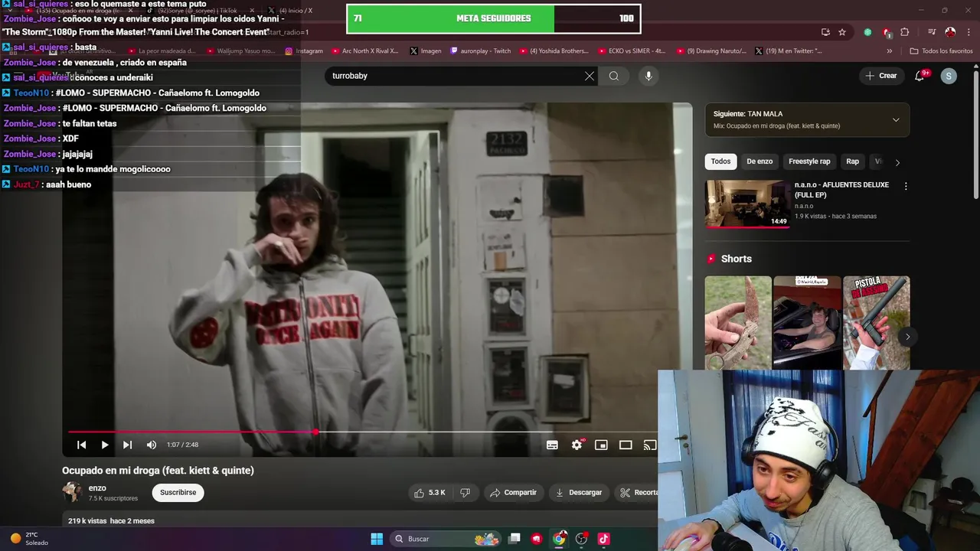The width and height of the screenshot is (980, 551).
Task: Dislike the video with thumbs down
Action: 465,492
